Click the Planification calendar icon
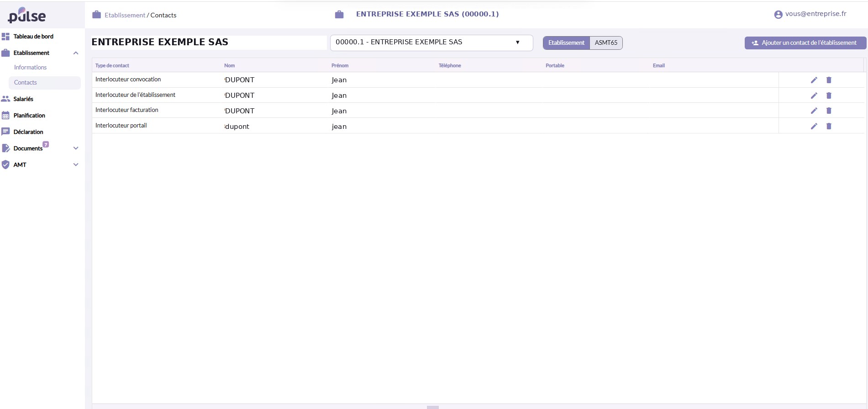 point(5,115)
